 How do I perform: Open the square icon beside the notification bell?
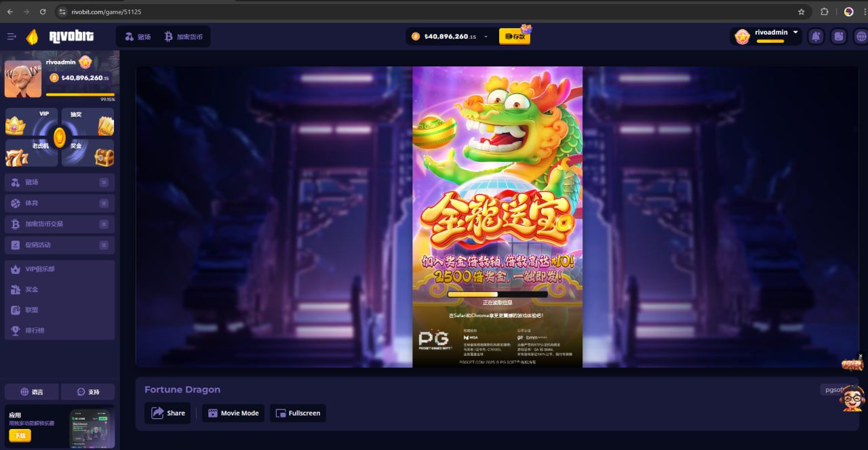tap(839, 37)
